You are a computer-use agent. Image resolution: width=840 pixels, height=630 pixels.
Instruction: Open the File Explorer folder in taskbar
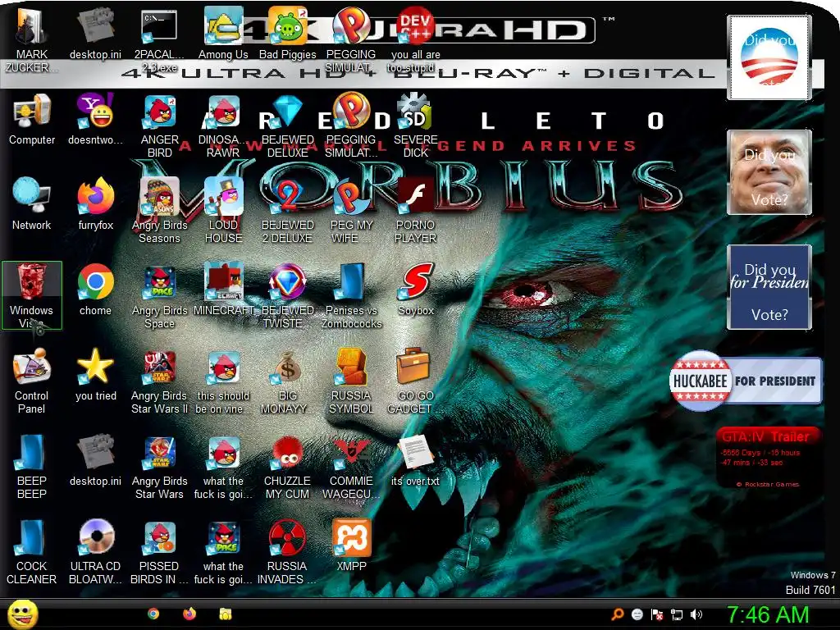[226, 614]
